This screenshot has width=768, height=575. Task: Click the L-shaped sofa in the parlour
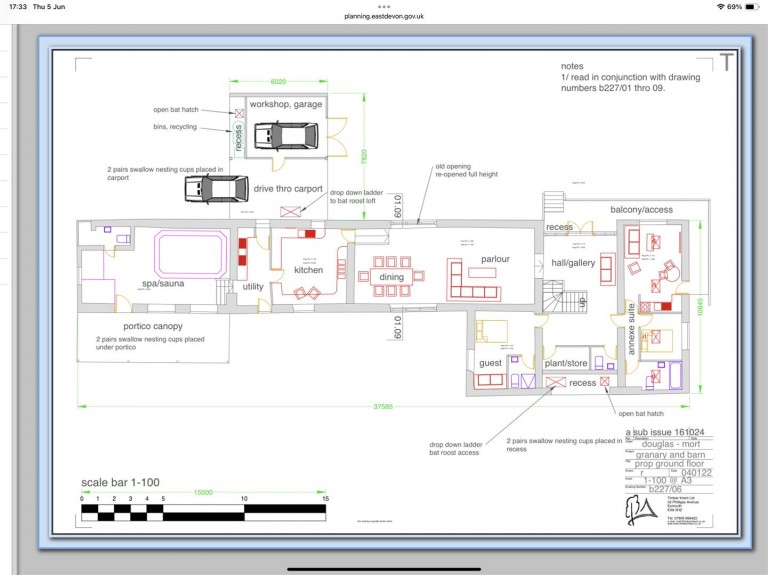point(474,280)
